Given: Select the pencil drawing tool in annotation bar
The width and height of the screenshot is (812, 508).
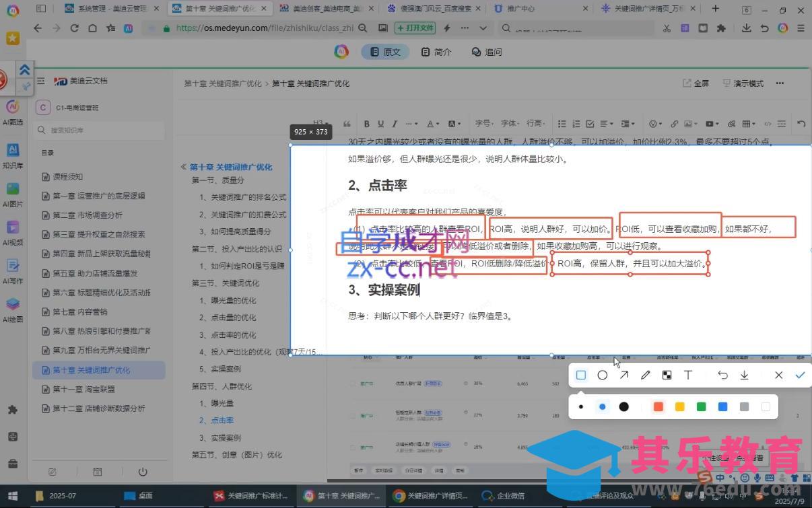Looking at the screenshot, I should (x=645, y=375).
